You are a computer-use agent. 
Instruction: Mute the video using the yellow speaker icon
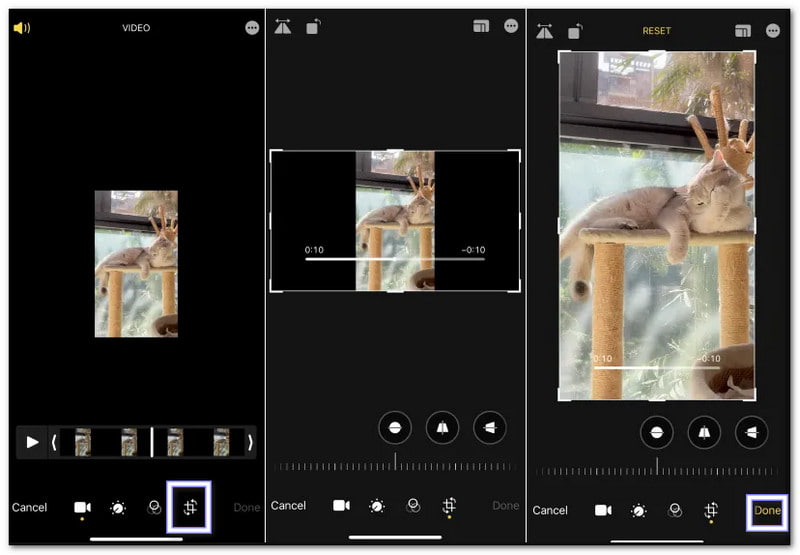tap(21, 28)
